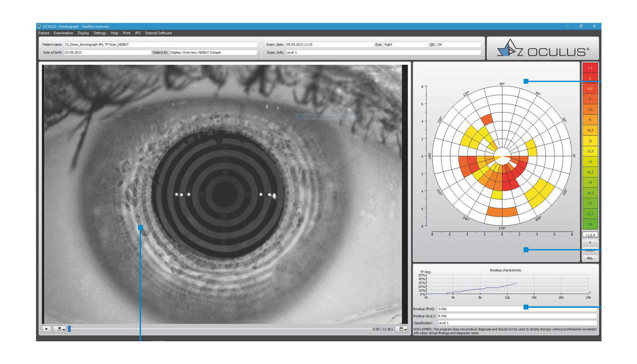Open the save dropdown beside the time counter
This screenshot has height=364, width=637.
[401, 329]
